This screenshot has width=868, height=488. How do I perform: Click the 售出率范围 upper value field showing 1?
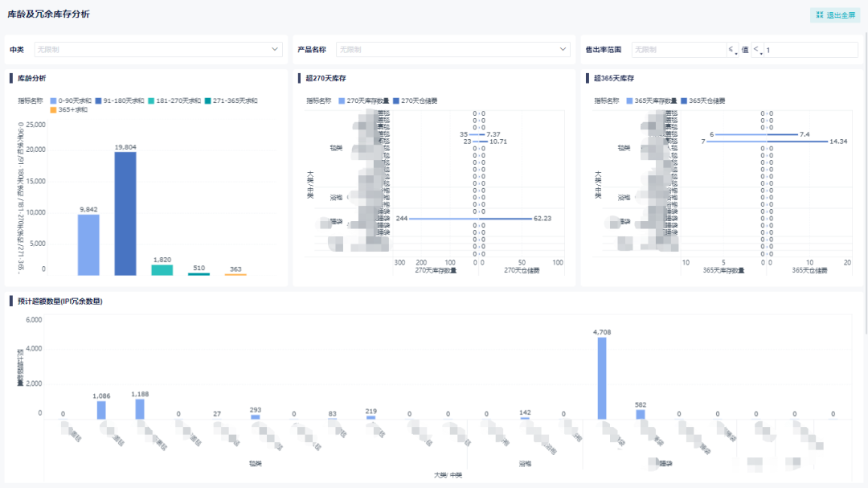810,49
